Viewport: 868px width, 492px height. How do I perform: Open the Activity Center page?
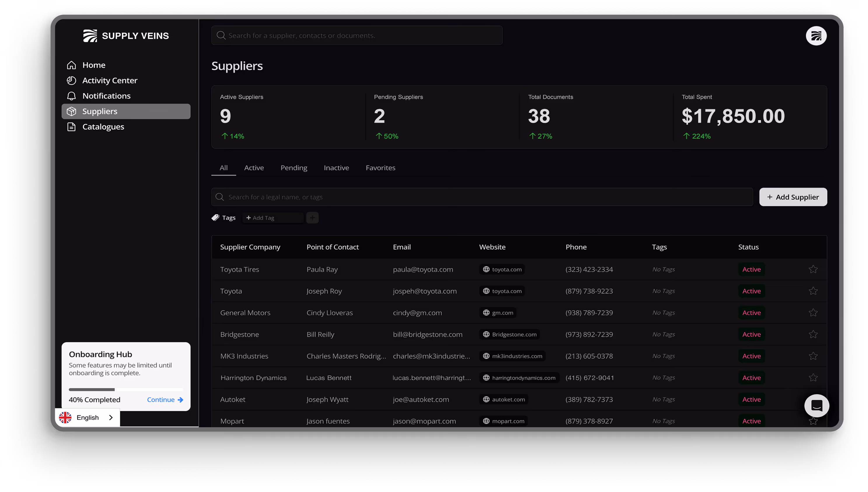tap(109, 81)
